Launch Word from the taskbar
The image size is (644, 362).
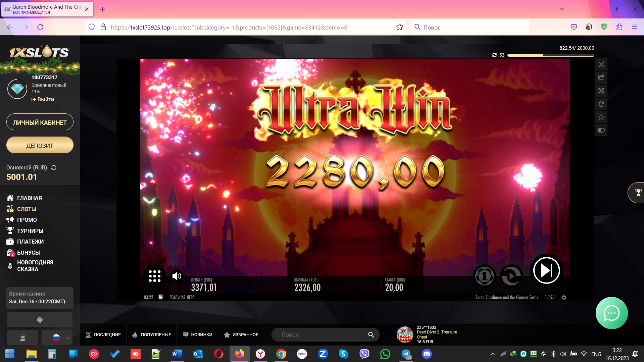click(177, 354)
